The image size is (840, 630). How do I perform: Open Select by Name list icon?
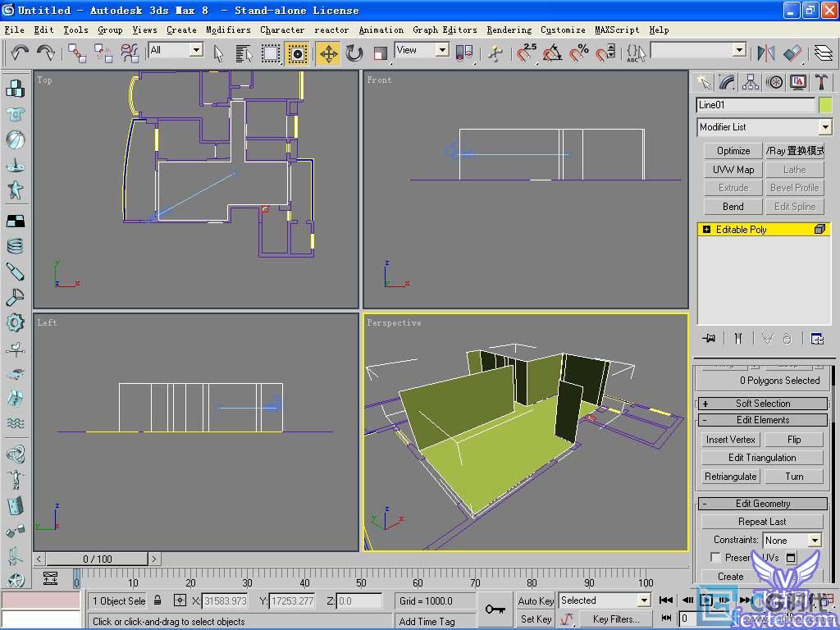click(x=244, y=53)
